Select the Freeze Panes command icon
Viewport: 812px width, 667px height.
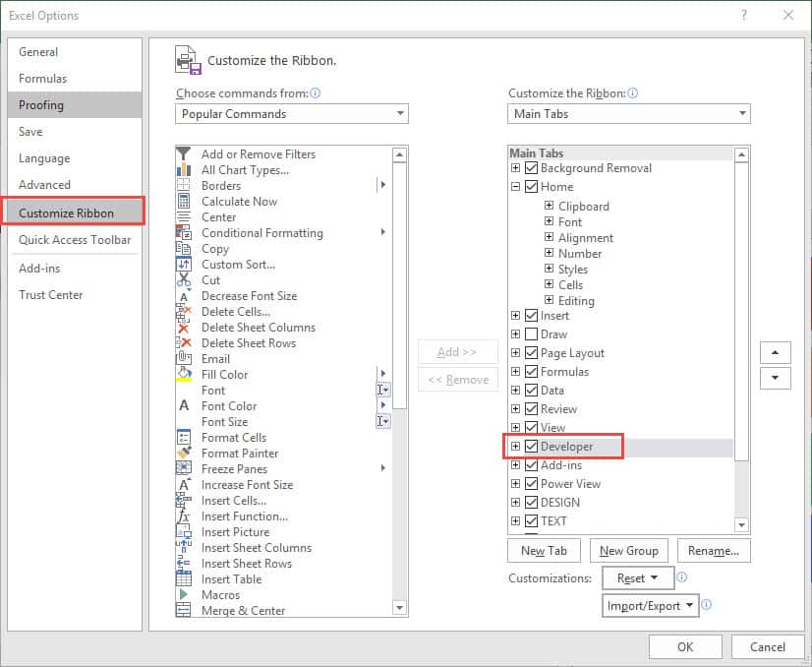[184, 468]
